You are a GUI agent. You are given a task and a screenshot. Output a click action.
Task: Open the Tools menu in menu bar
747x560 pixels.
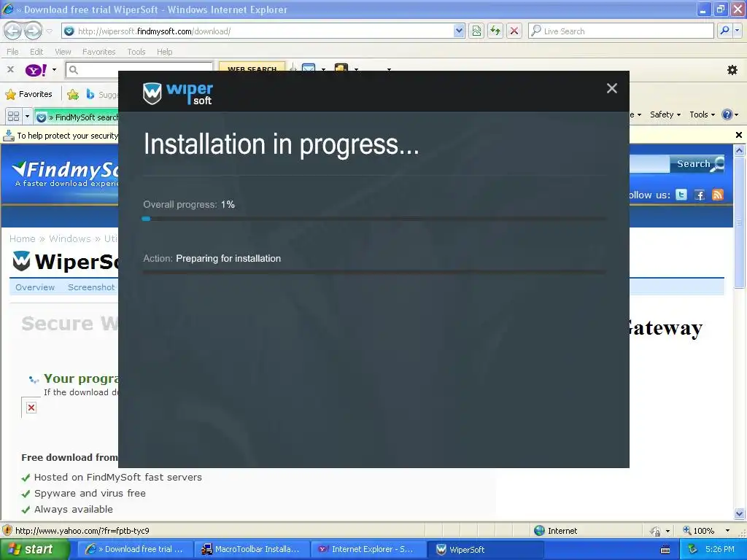pyautogui.click(x=136, y=52)
